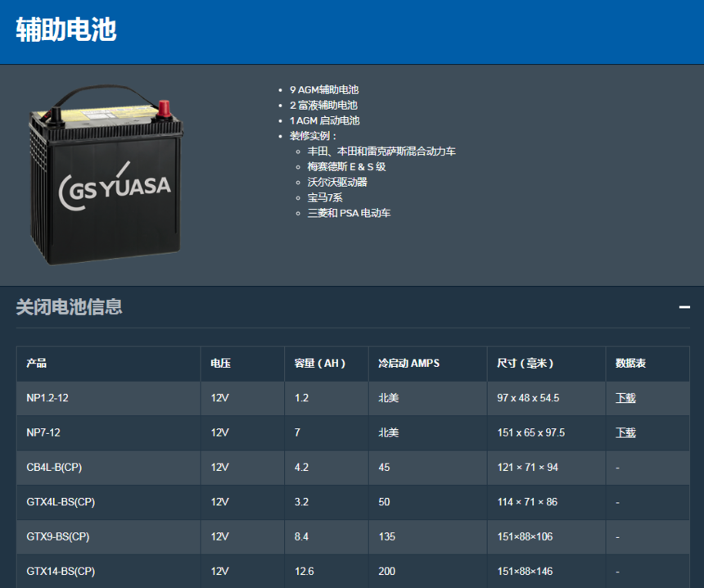Click the 三菱和 PSA 电动车 list item
The image size is (704, 588).
[349, 213]
